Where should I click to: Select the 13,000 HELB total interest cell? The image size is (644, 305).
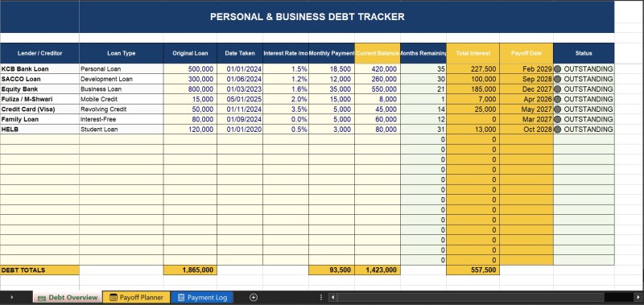click(473, 130)
